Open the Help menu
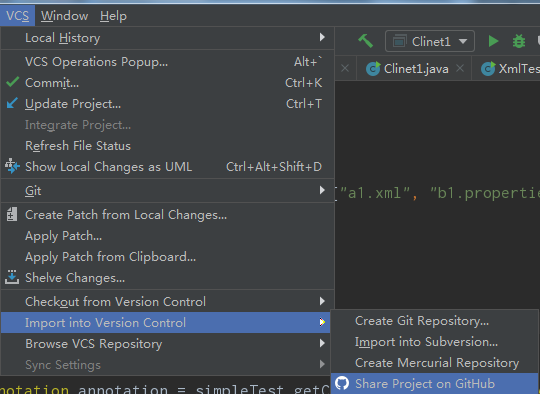The width and height of the screenshot is (540, 394). pyautogui.click(x=113, y=16)
